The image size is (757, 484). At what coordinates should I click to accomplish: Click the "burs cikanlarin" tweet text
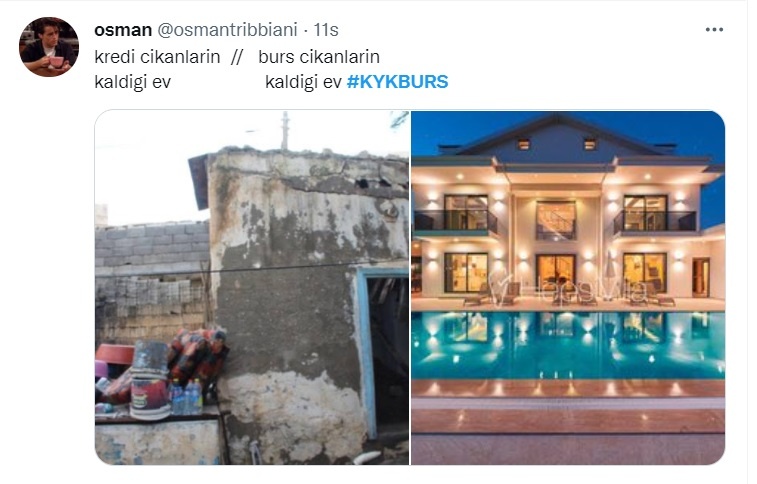pyautogui.click(x=319, y=57)
